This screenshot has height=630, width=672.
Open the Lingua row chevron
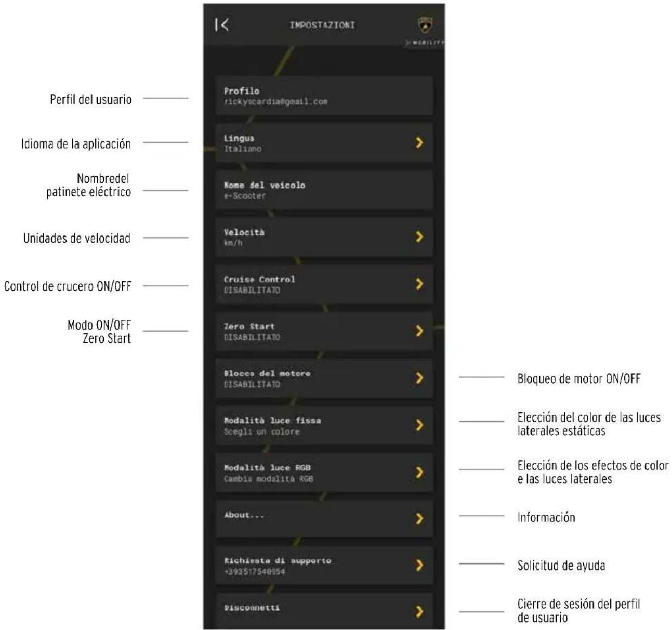419,142
